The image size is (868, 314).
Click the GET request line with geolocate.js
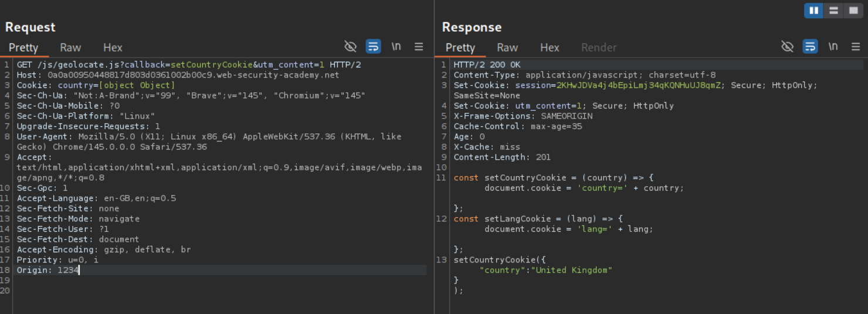[x=188, y=65]
